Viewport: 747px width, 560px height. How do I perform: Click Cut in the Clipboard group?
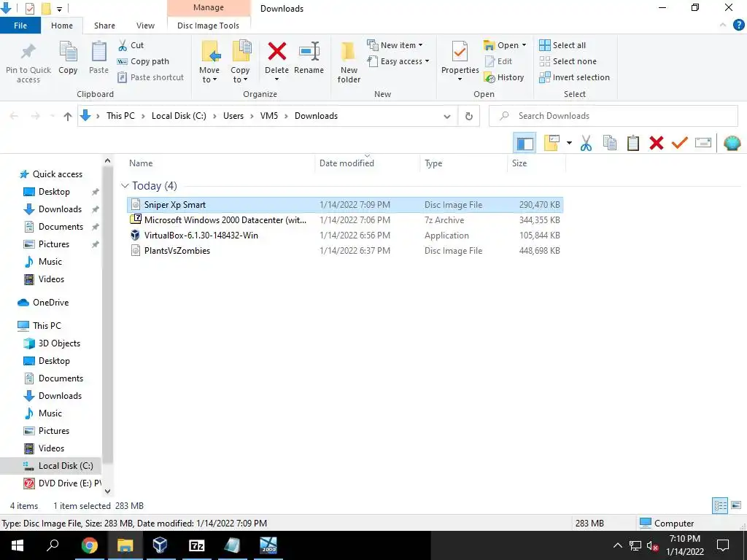[x=131, y=45]
